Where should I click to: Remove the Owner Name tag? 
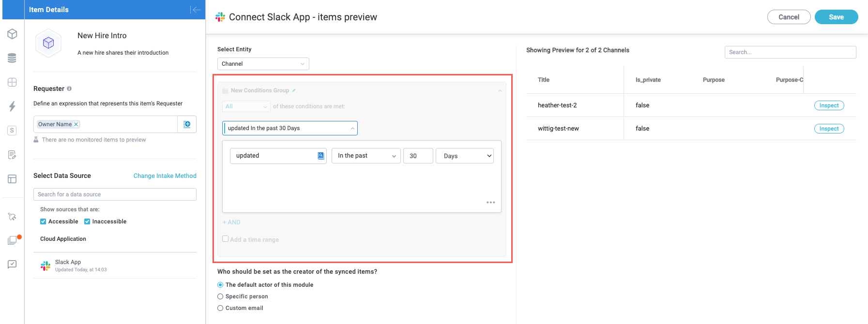pyautogui.click(x=76, y=124)
